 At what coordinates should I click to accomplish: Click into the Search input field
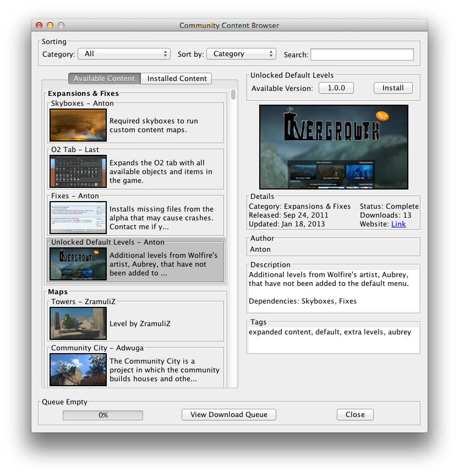click(x=362, y=55)
